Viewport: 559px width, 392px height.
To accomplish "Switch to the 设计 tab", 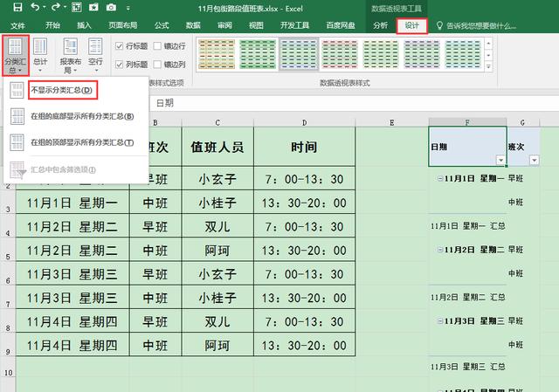I will (411, 25).
